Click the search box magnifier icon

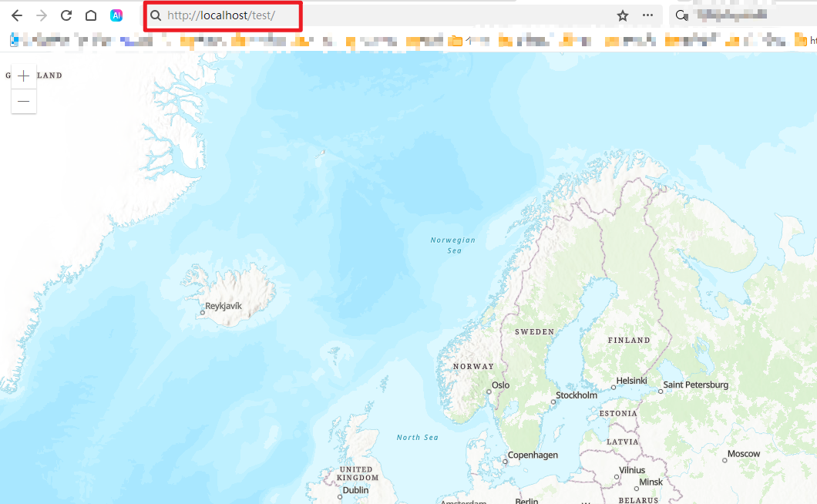[681, 15]
